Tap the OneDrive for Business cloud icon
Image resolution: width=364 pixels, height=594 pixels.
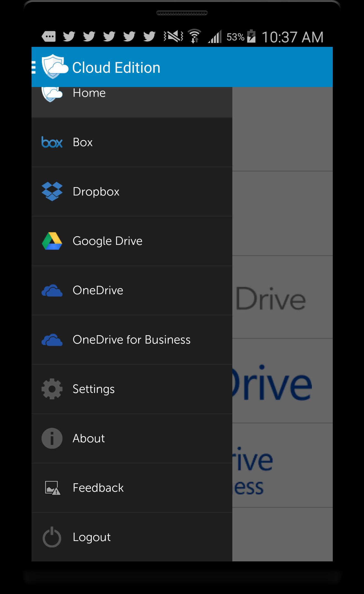click(x=52, y=340)
